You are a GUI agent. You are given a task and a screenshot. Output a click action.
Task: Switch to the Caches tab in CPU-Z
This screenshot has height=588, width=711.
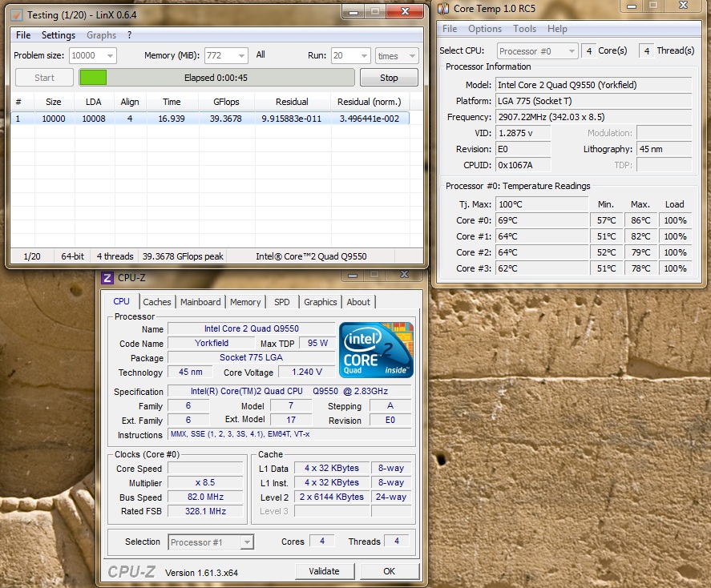(157, 302)
